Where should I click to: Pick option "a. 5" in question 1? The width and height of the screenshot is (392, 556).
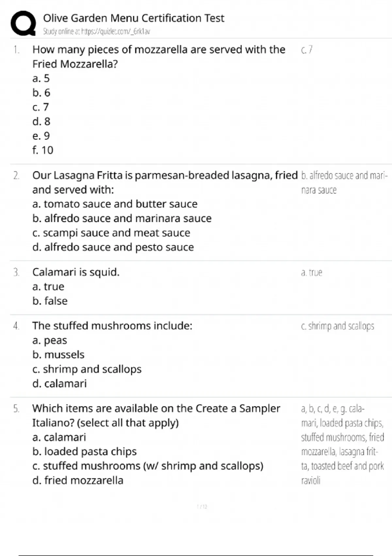[x=41, y=78]
